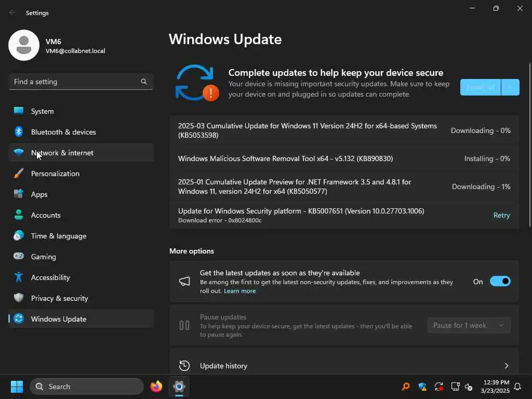Open the Windows Start button

(17, 387)
